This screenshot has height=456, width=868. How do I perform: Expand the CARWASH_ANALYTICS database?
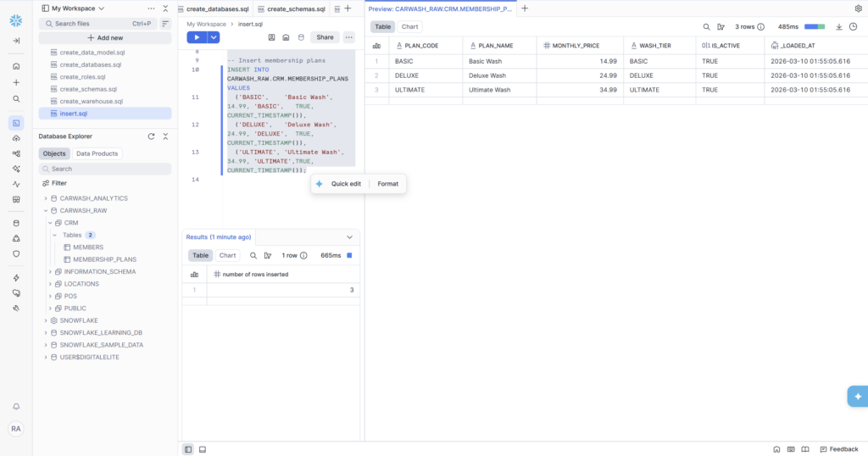[46, 198]
